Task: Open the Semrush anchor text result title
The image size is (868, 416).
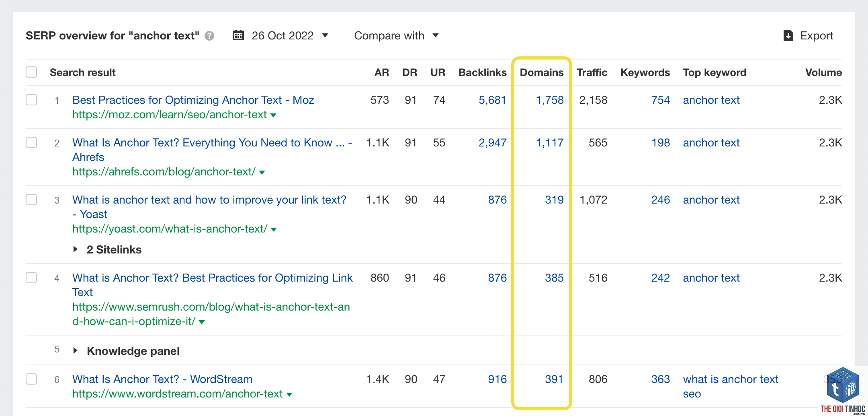Action: [x=213, y=285]
